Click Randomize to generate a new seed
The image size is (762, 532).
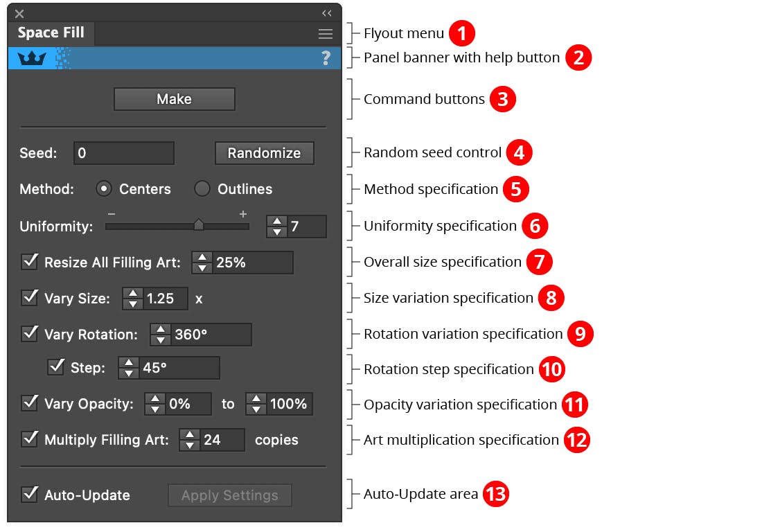coord(264,153)
